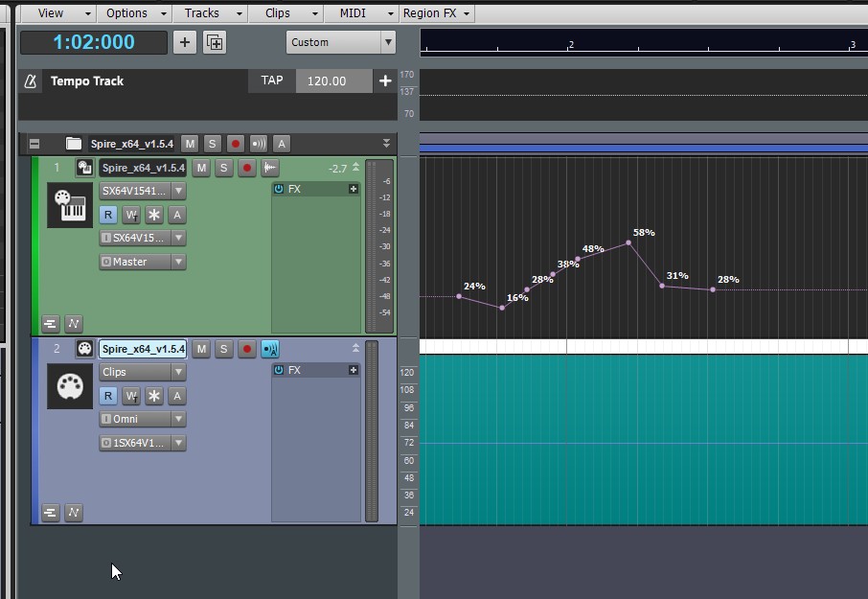Show track 2 automation lanes icon
868x599 pixels.
[x=74, y=513]
